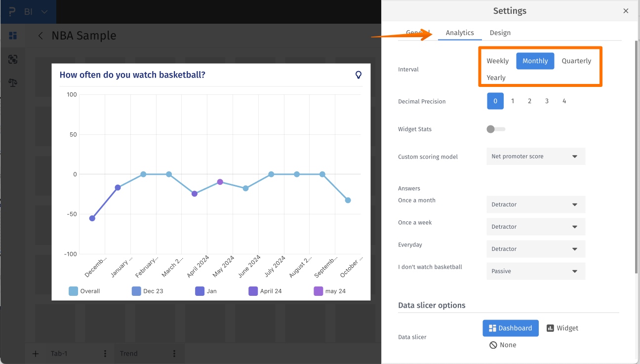Click the scan frame icon in sidebar
The height and width of the screenshot is (364, 640).
(x=13, y=59)
